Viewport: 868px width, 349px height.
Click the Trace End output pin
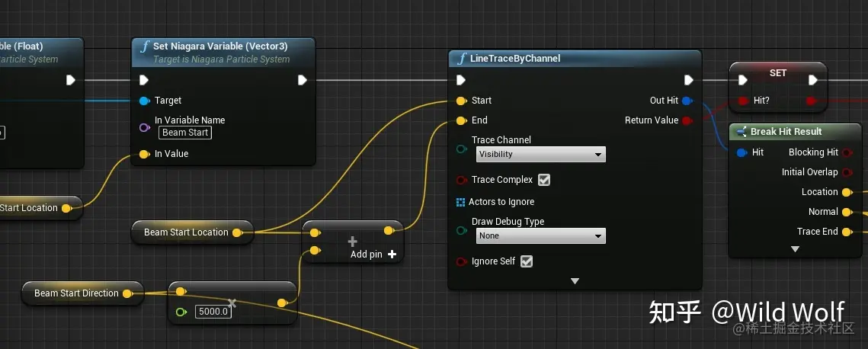[x=847, y=232]
